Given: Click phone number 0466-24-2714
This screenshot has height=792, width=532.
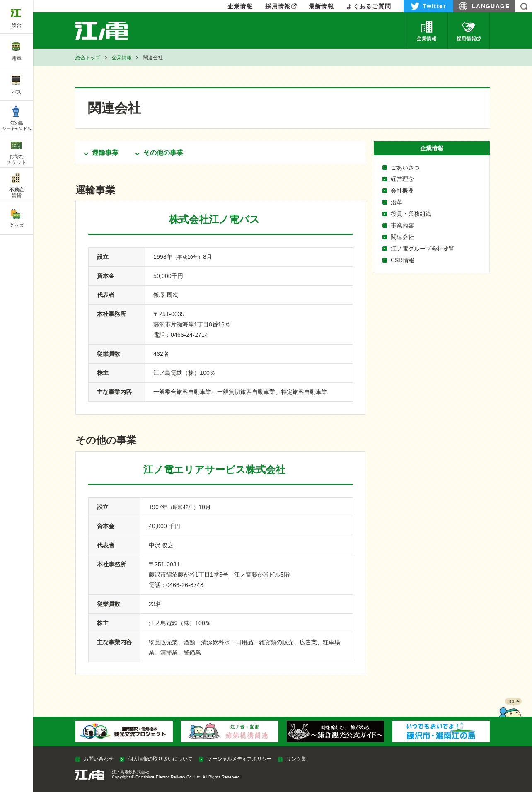Looking at the screenshot, I should click(x=189, y=335).
